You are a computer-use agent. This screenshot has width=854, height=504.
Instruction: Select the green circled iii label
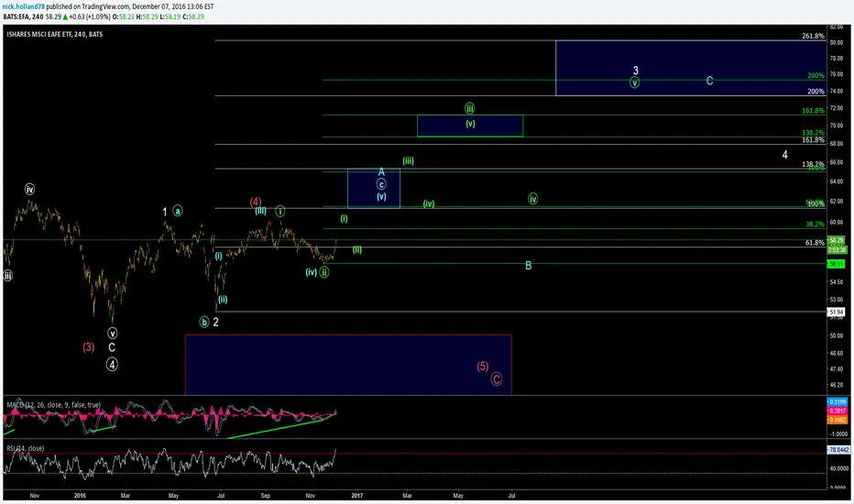point(469,108)
